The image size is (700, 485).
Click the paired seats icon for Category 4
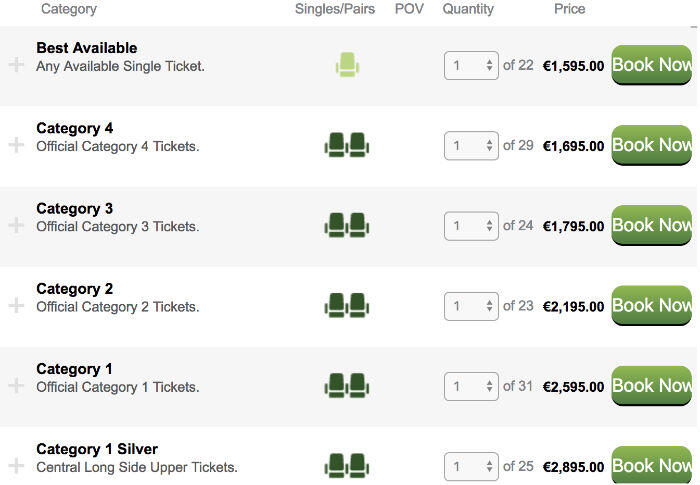pyautogui.click(x=347, y=145)
